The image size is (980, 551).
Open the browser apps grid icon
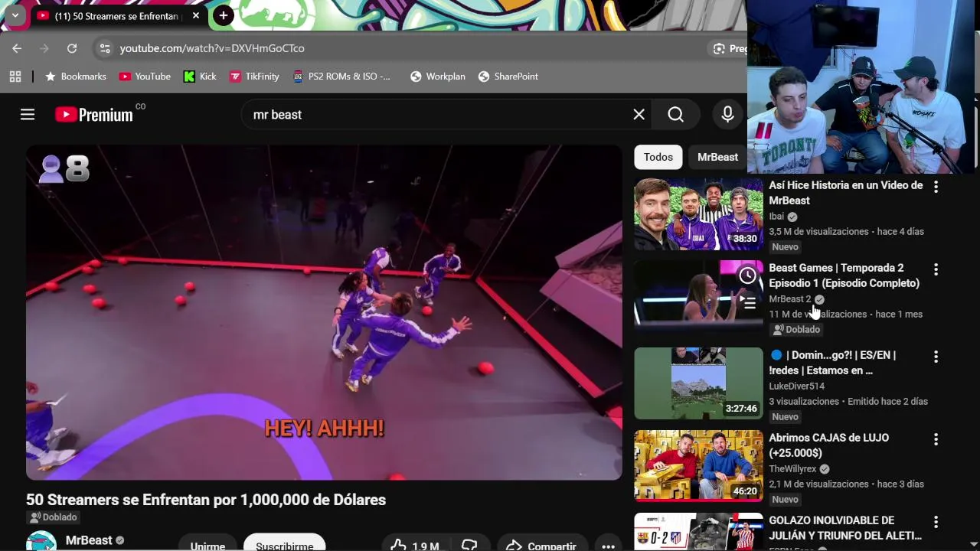[15, 77]
